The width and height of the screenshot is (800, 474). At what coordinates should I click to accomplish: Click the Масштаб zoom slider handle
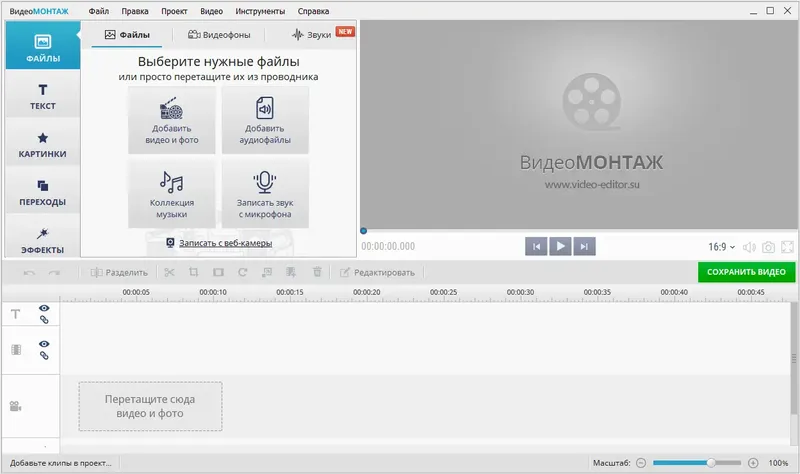(x=711, y=463)
